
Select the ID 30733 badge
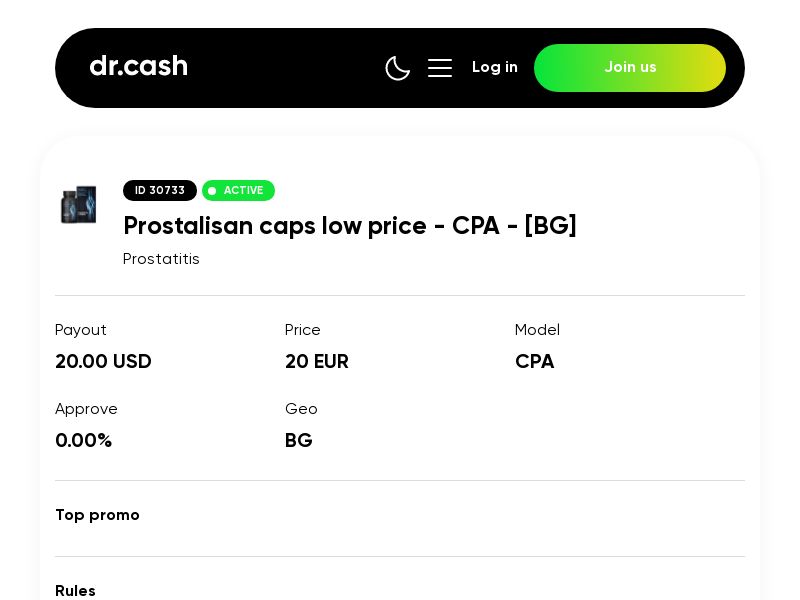click(160, 190)
